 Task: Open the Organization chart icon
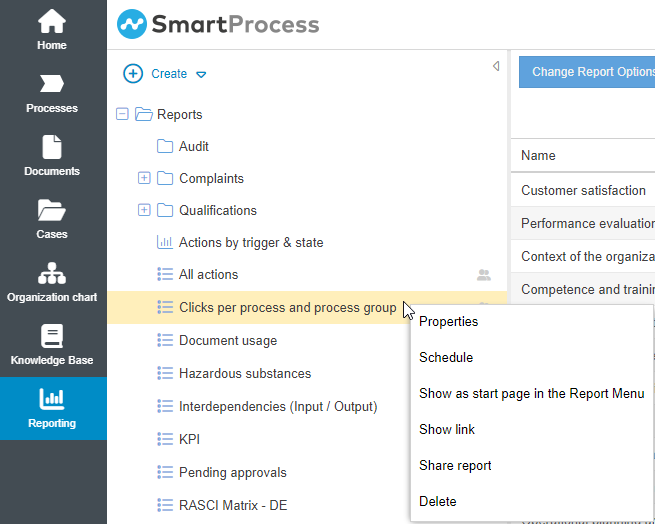(52, 273)
